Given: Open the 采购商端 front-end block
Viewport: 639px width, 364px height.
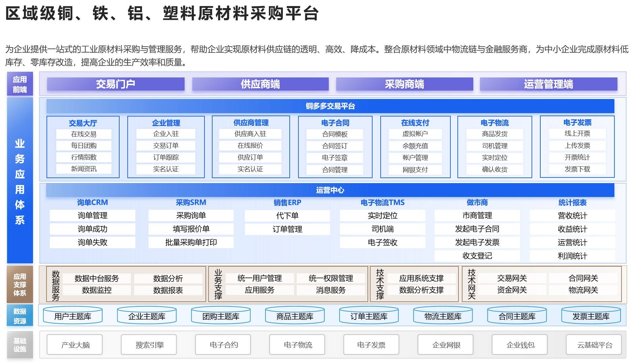Looking at the screenshot, I should coord(404,84).
